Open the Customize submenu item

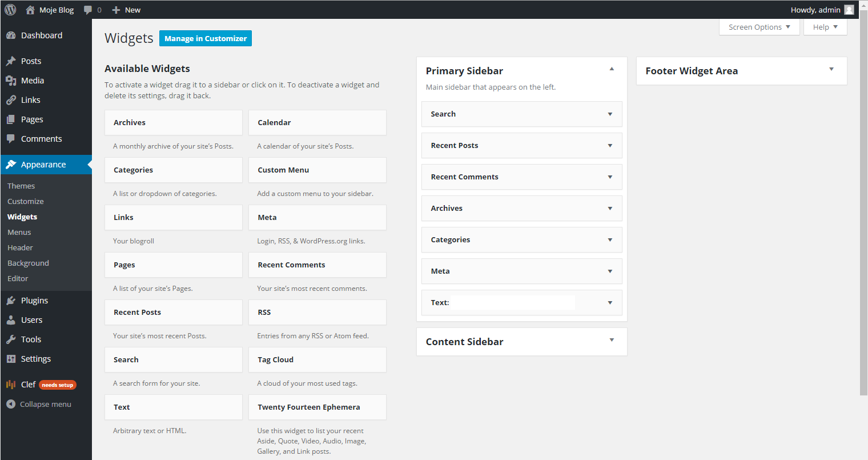click(x=26, y=201)
